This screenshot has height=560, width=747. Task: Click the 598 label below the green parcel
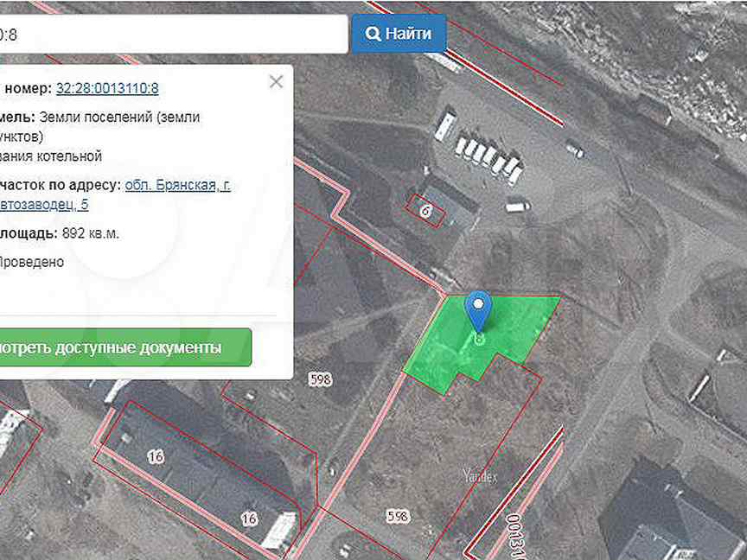pyautogui.click(x=397, y=516)
